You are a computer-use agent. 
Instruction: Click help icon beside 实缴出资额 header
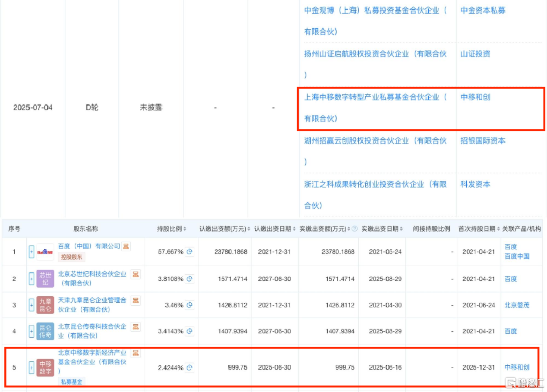tap(355, 229)
